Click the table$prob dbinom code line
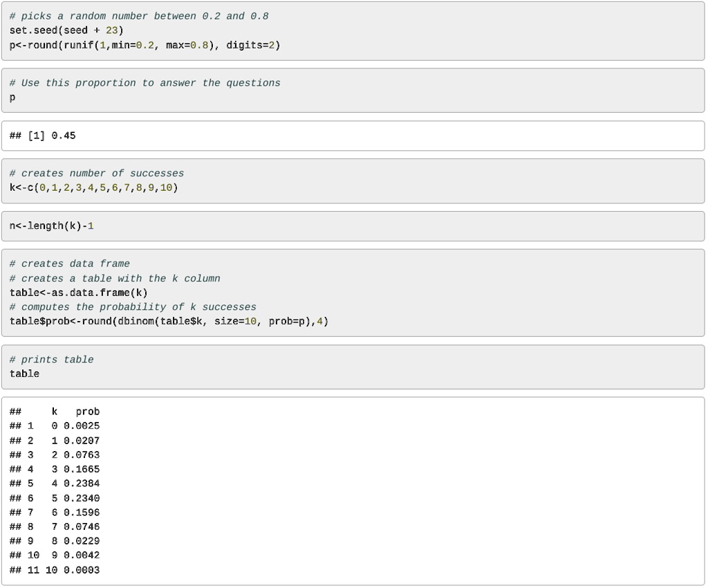 169,321
